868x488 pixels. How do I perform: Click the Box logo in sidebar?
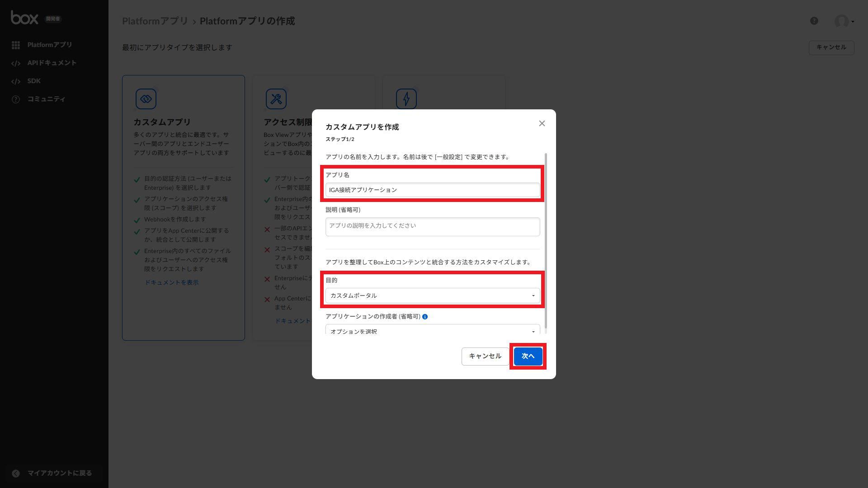(25, 18)
